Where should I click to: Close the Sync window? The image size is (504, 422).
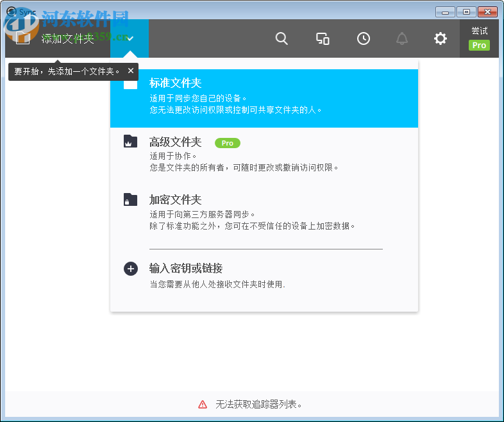click(487, 12)
